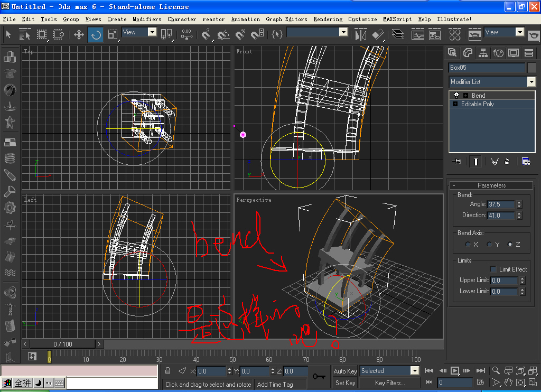Collapse the Parameters rollout

tap(491, 185)
